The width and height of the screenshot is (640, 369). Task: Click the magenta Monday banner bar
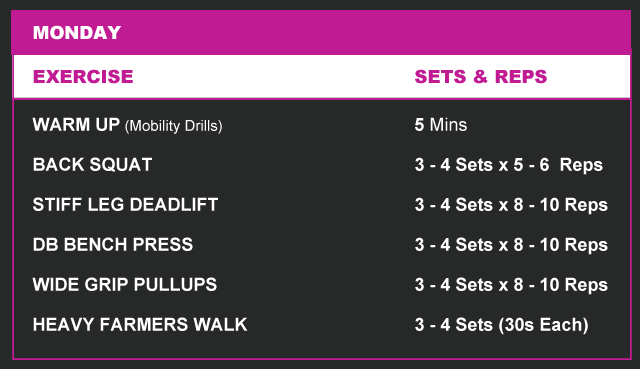pos(321,32)
